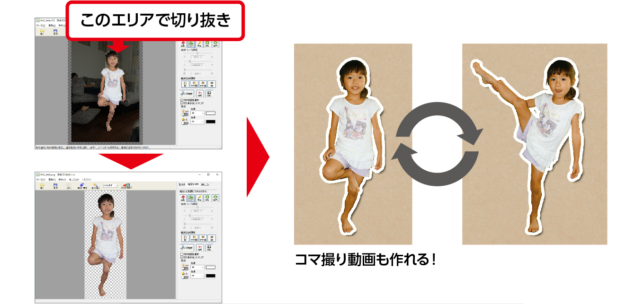Open the zoom display combo box in toolbar

coord(110,186)
